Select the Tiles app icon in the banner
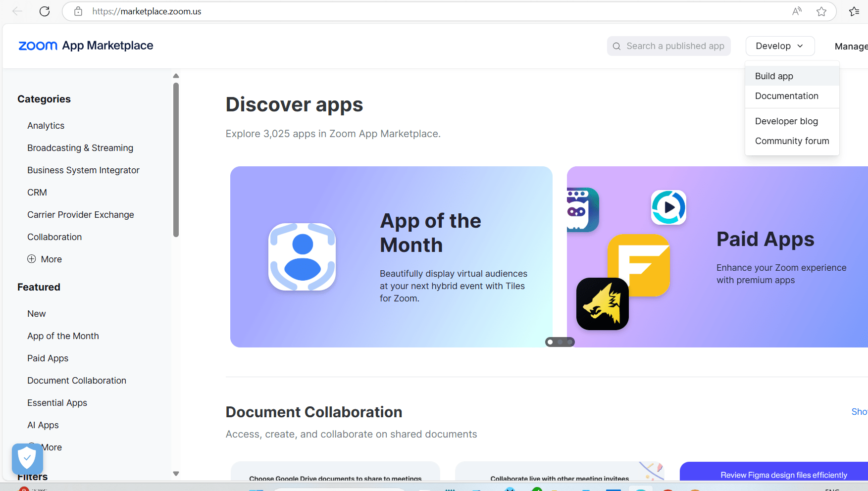Viewport: 868px width, 491px height. (x=302, y=256)
